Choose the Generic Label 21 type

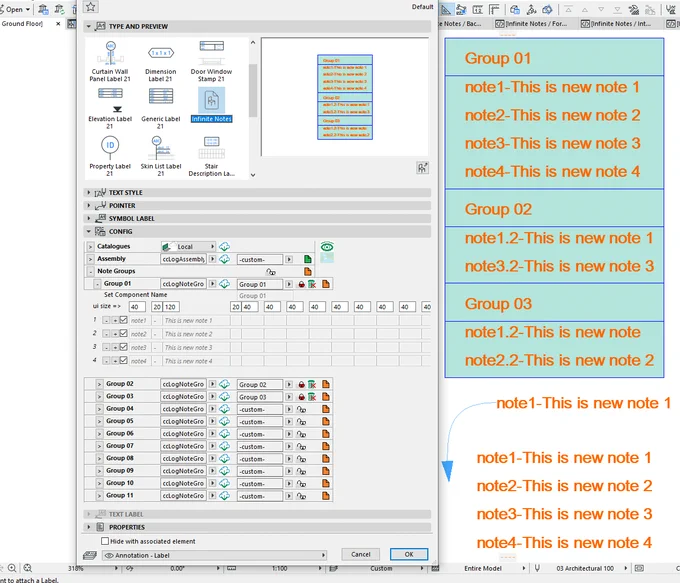pyautogui.click(x=160, y=108)
